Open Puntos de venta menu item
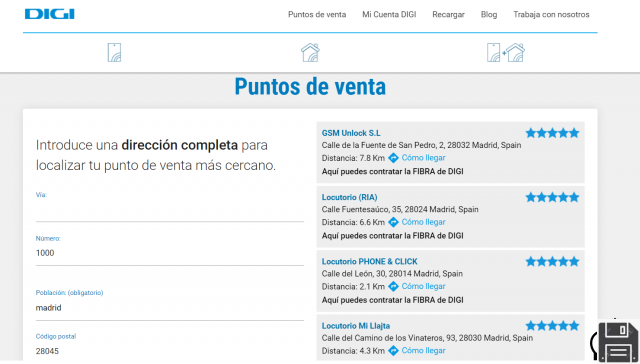The height and width of the screenshot is (364, 640). pyautogui.click(x=317, y=15)
